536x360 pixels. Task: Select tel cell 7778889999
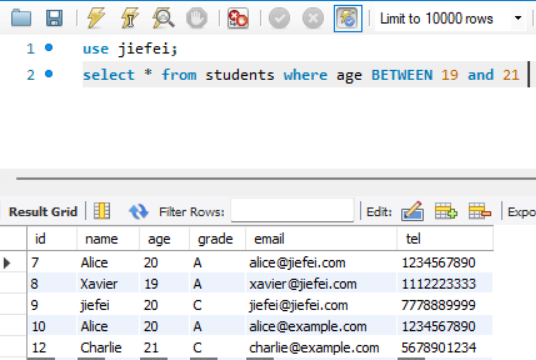[x=445, y=305]
